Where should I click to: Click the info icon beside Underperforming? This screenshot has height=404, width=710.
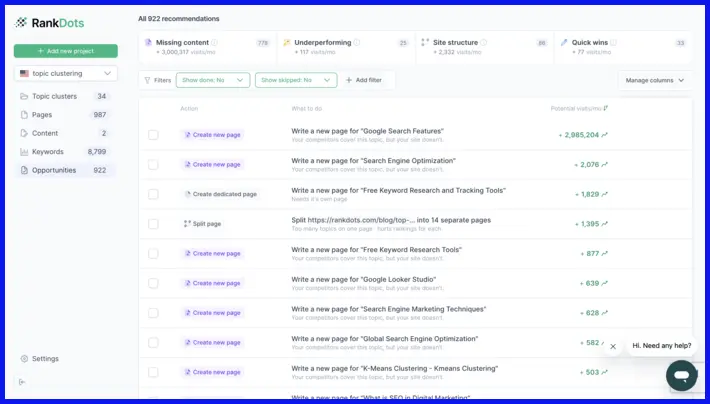tap(357, 43)
